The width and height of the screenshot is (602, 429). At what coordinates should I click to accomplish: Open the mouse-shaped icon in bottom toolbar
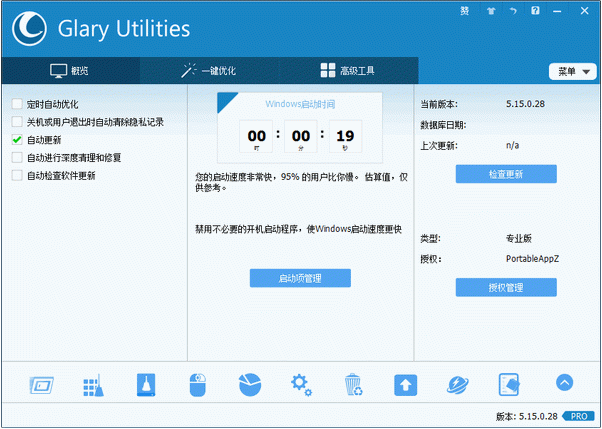[x=197, y=384]
